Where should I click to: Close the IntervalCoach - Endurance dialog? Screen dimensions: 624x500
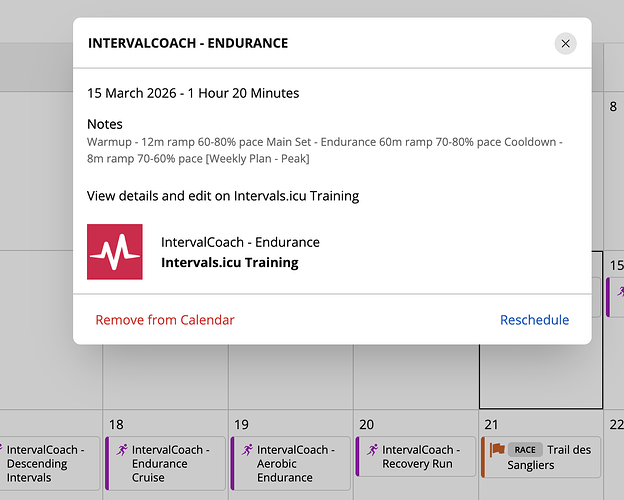566,43
